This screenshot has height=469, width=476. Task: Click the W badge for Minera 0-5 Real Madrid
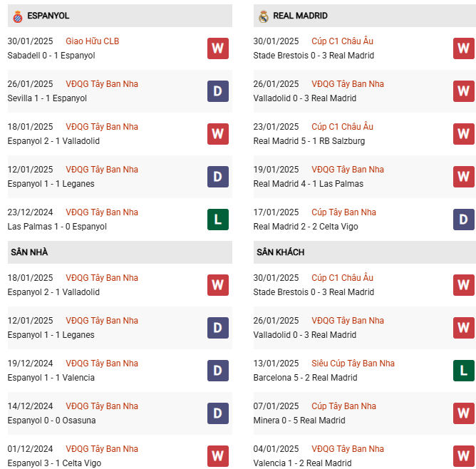464,413
